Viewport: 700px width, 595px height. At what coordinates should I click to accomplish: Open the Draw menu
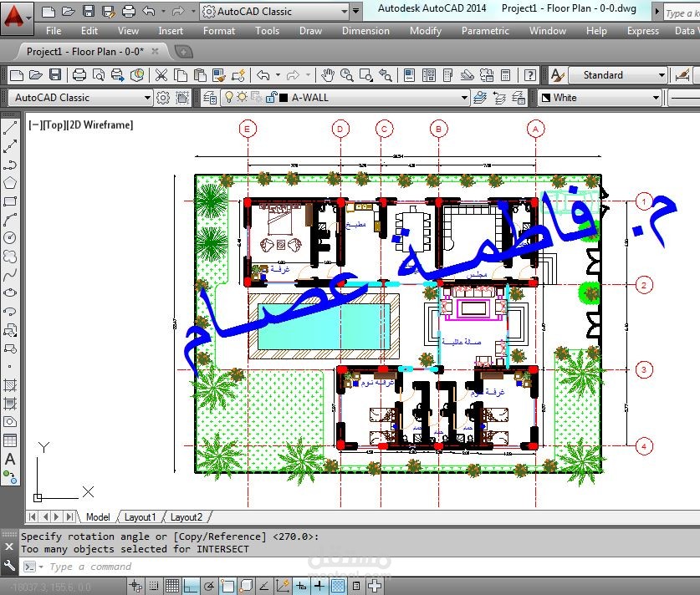[x=310, y=31]
